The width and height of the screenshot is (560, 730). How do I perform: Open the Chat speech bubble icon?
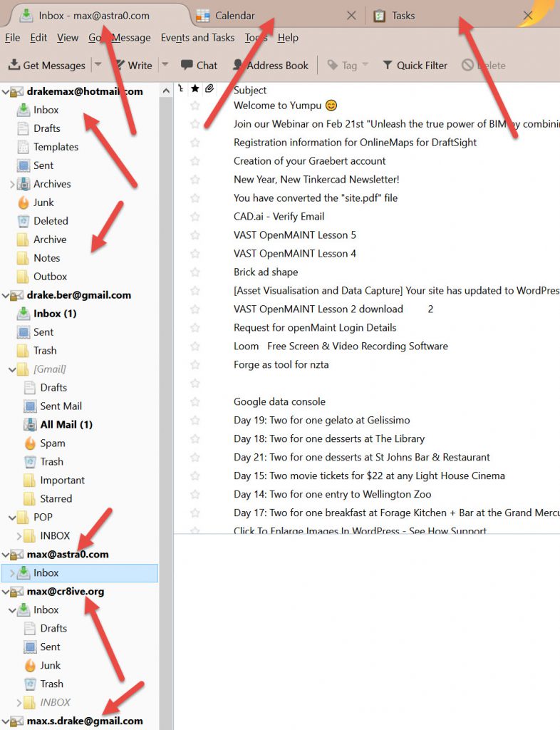coord(187,65)
